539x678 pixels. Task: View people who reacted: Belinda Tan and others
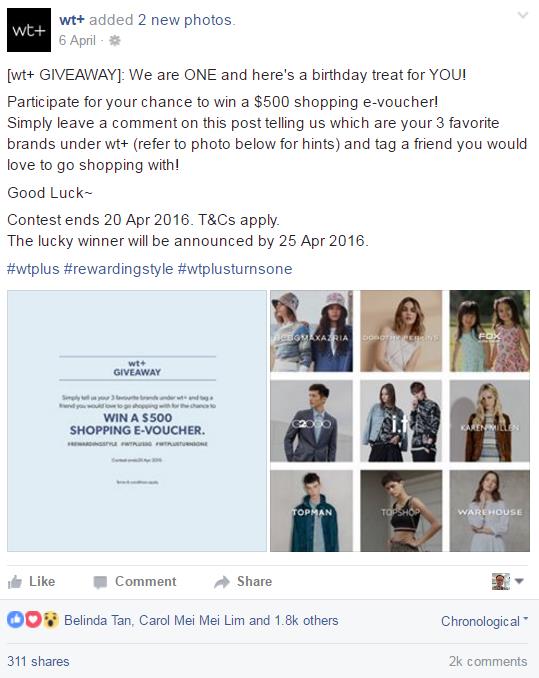click(x=201, y=620)
